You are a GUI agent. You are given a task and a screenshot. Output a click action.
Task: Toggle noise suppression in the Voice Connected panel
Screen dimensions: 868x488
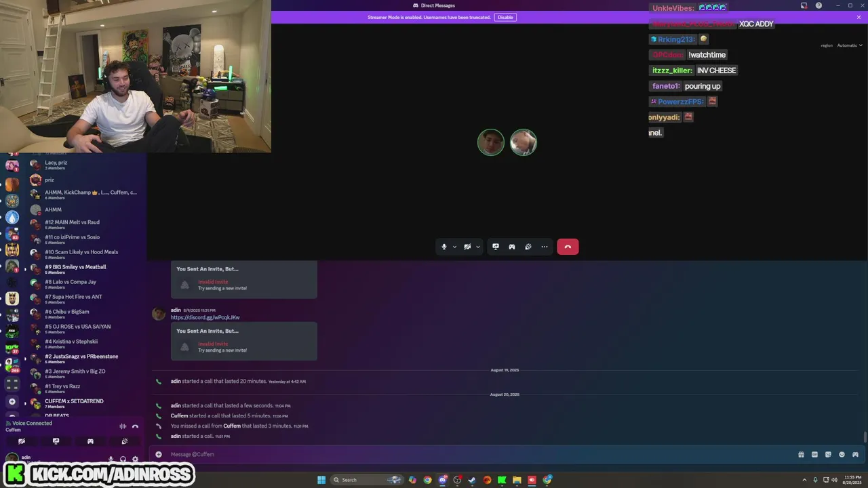[123, 426]
